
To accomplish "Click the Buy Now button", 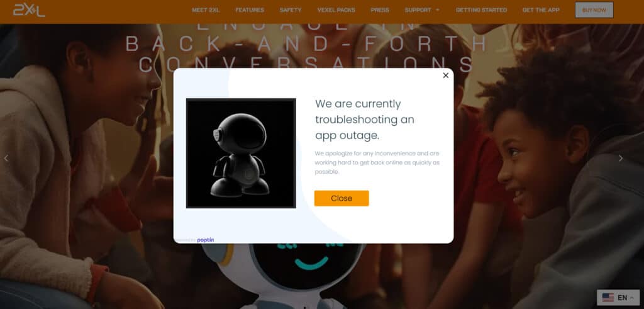I will point(594,10).
